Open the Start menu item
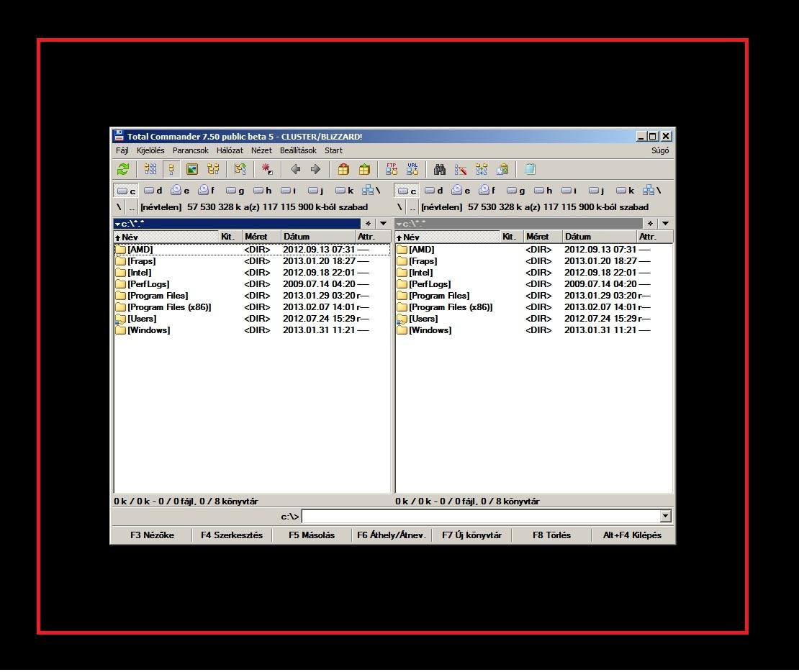Screen dimensions: 799x672 click(334, 150)
